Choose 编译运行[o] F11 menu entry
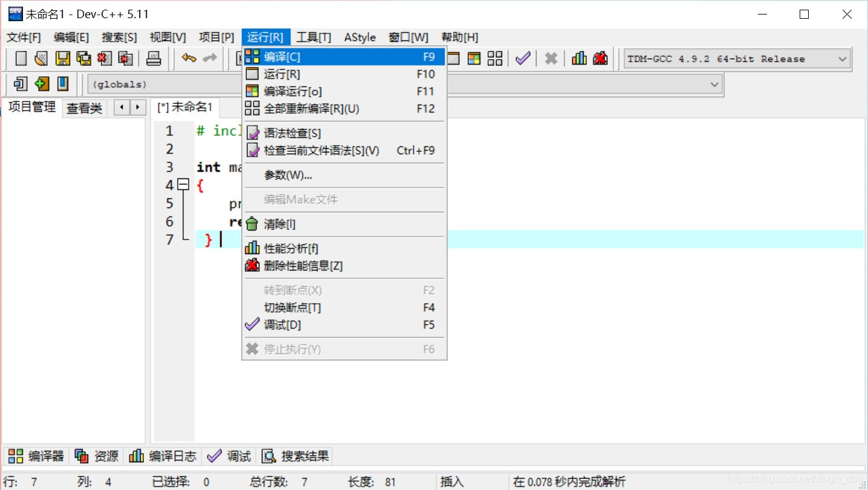This screenshot has width=868, height=490. click(344, 91)
